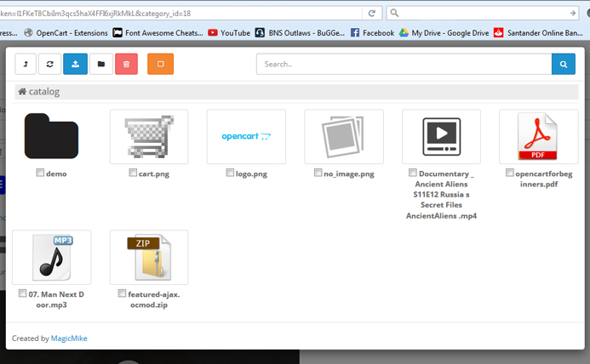This screenshot has width=590, height=364.
Task: Open the MagicMike creator link
Action: coord(69,338)
